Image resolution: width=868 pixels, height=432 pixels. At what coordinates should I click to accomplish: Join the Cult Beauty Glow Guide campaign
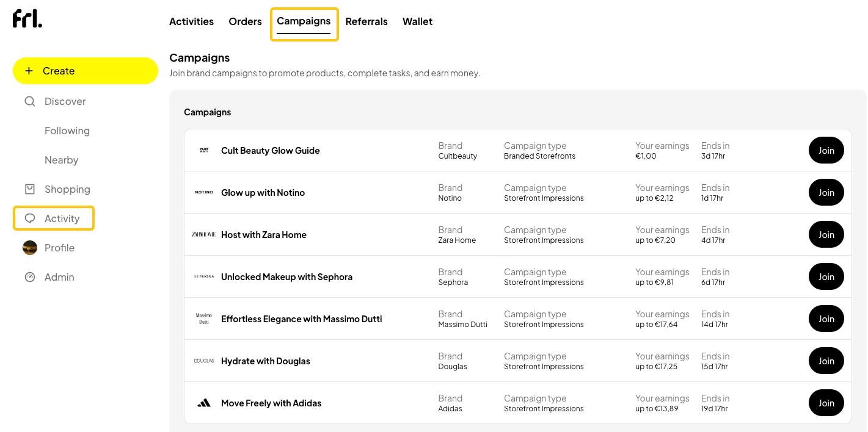click(826, 151)
